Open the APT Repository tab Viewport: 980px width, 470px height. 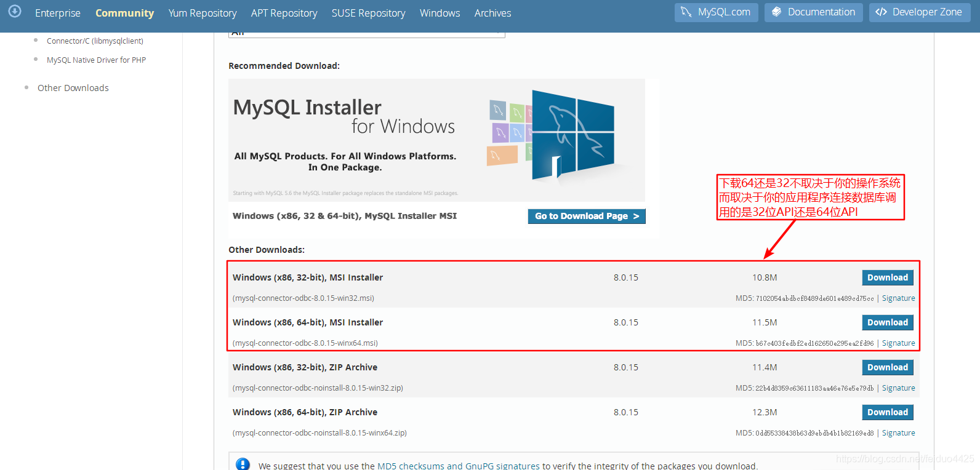coord(284,13)
